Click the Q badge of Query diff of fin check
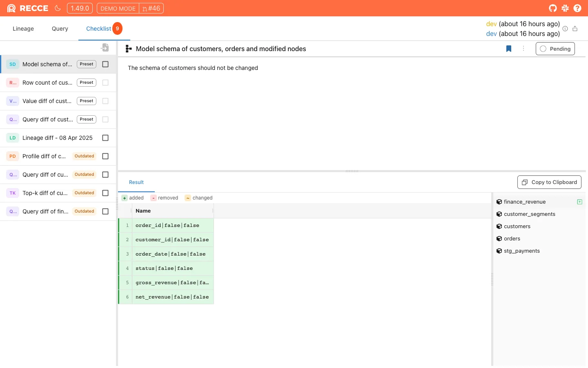588x368 pixels. pos(13,211)
